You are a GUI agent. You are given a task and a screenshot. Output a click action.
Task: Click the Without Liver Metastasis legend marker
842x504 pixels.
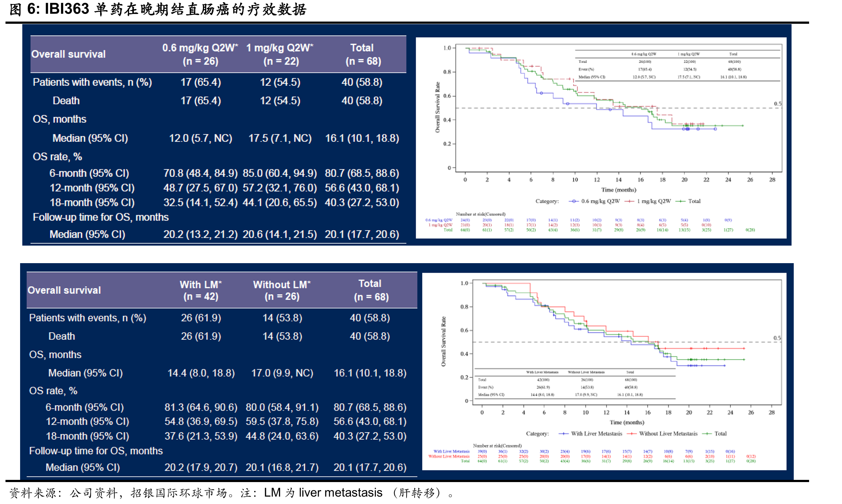coord(631,433)
